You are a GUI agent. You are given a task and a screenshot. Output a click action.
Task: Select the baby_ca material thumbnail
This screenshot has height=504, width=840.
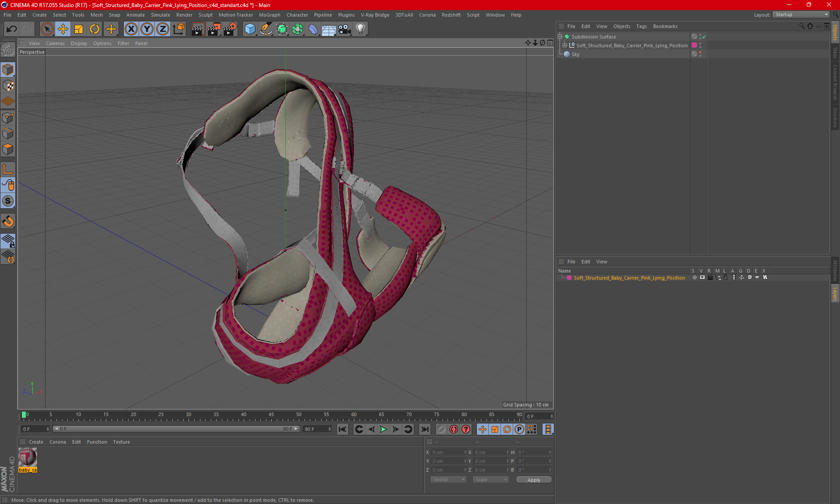click(x=28, y=458)
